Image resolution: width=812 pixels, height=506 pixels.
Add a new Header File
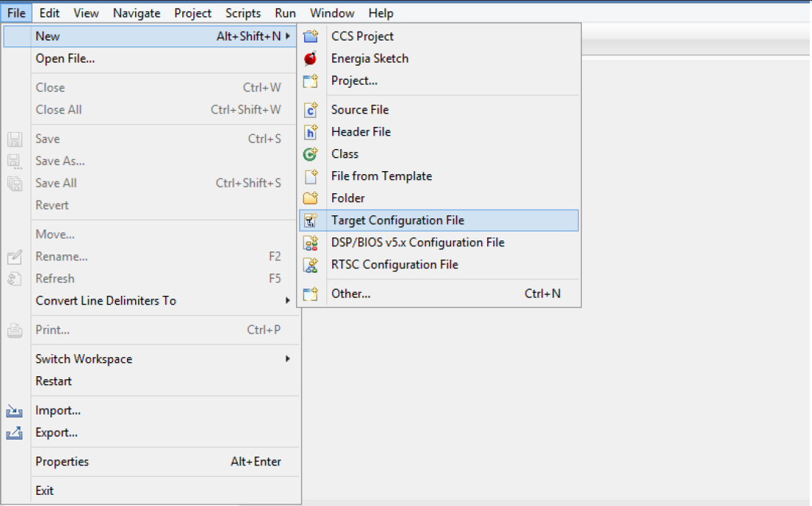361,131
